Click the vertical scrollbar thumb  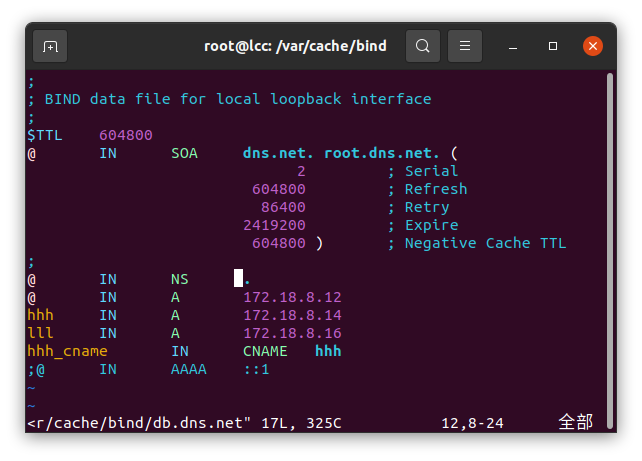pos(610,250)
